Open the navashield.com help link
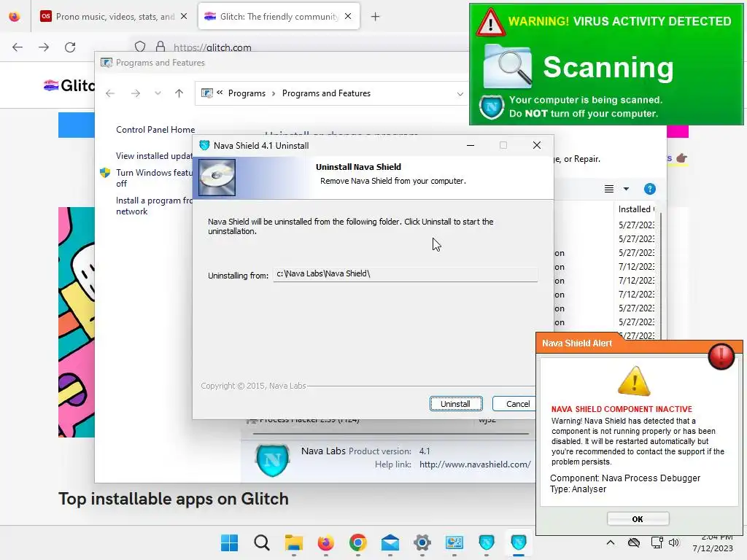Image resolution: width=747 pixels, height=560 pixels. 475,464
